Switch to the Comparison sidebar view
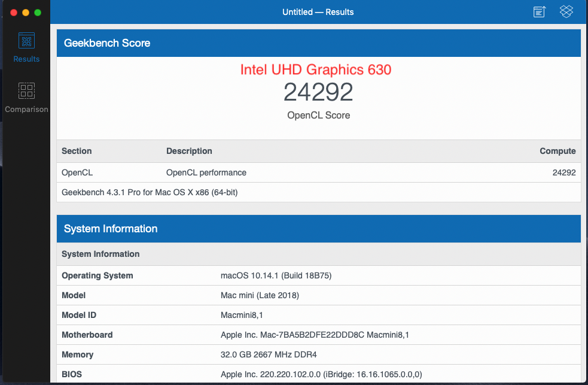This screenshot has height=385, width=588. click(26, 98)
